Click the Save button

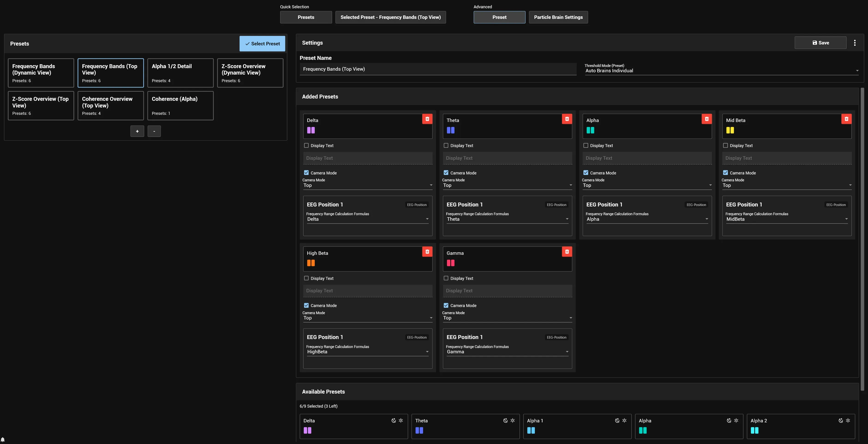coord(820,43)
